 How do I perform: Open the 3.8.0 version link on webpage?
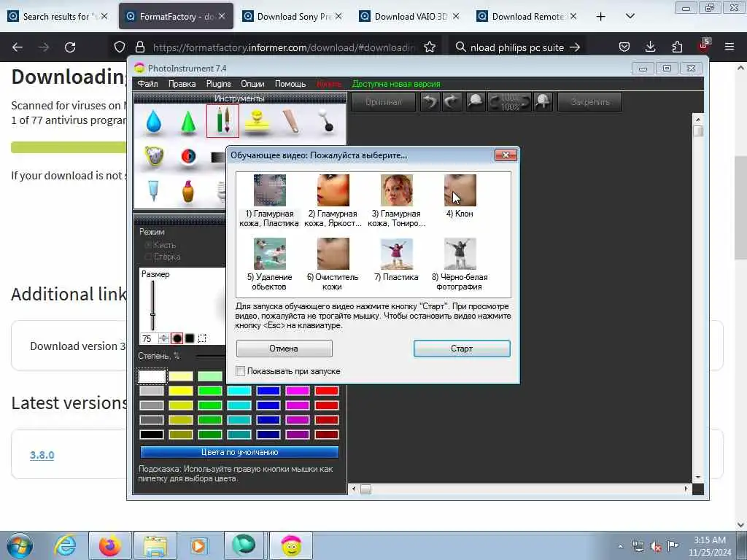click(42, 455)
